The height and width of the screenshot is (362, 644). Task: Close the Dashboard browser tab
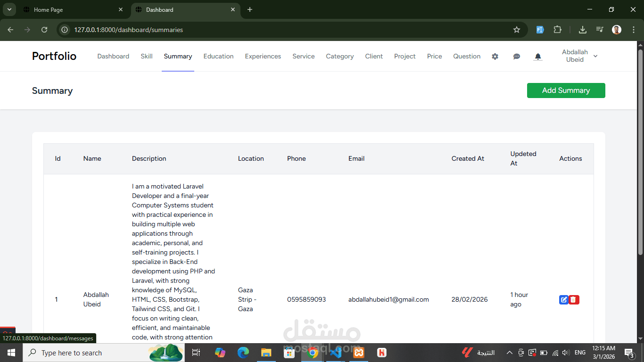233,9
